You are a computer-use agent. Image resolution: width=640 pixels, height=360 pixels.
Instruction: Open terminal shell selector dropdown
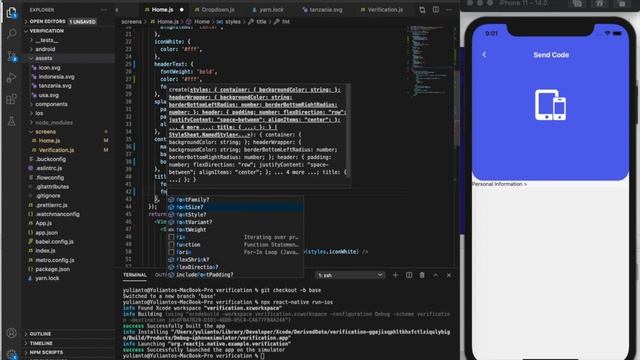point(350,275)
